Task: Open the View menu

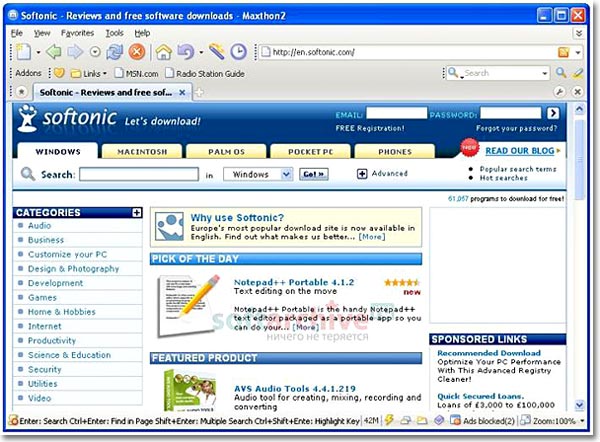Action: pyautogui.click(x=42, y=33)
